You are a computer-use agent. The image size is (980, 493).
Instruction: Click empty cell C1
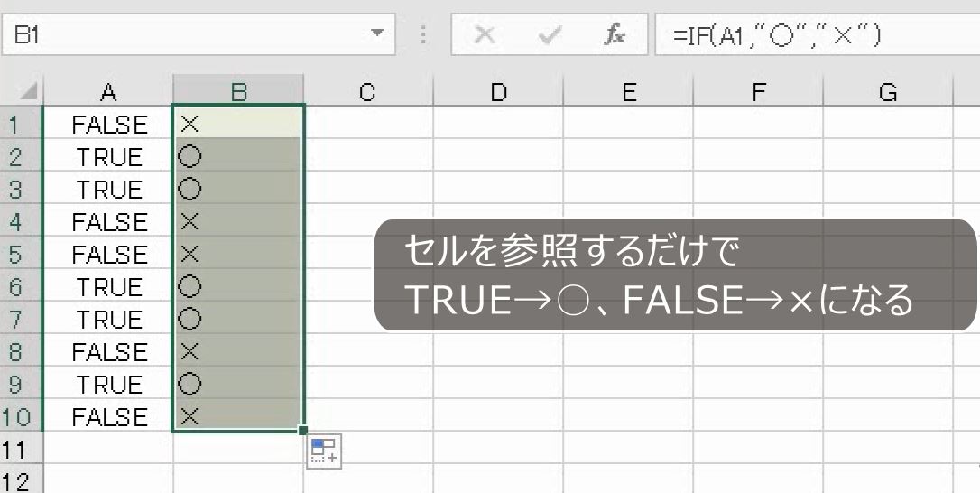click(x=368, y=122)
